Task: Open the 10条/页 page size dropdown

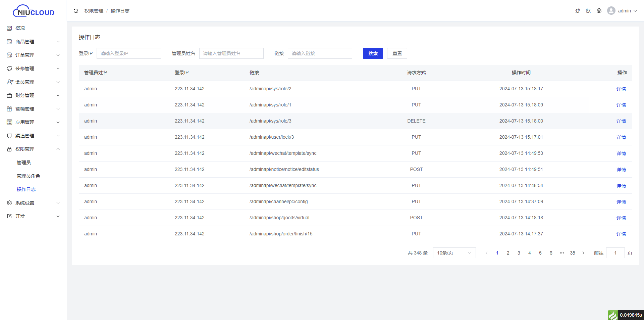Action: (454, 253)
